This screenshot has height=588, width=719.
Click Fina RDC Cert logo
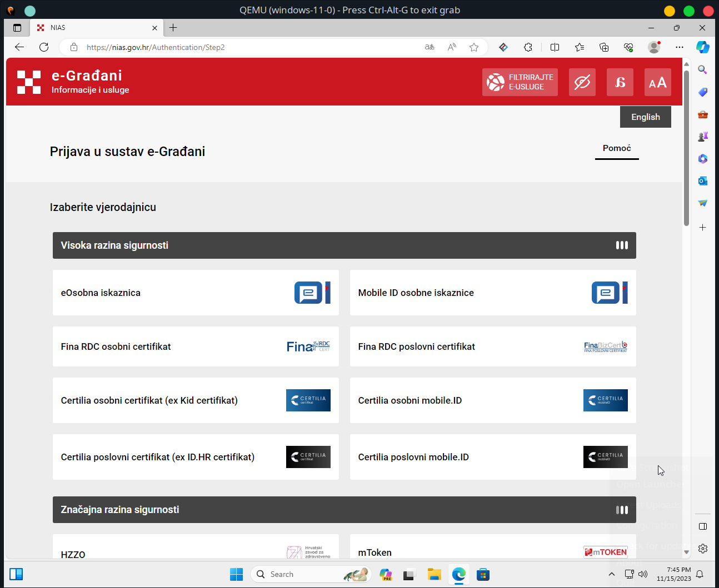point(308,346)
